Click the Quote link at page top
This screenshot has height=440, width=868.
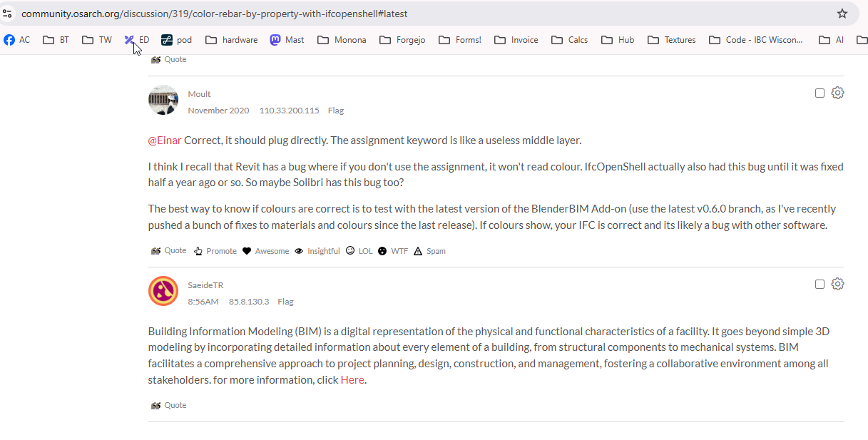[x=169, y=59]
